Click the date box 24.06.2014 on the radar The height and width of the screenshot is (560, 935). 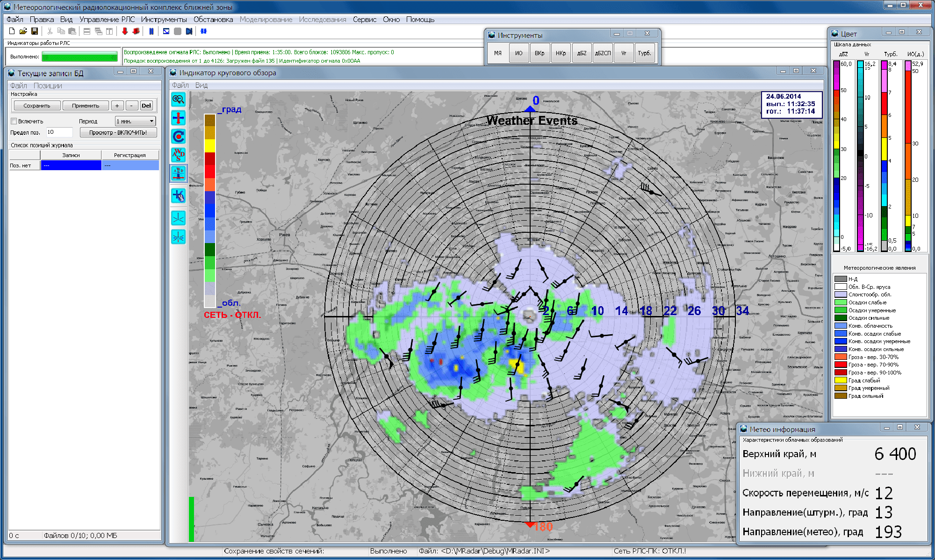pos(791,104)
